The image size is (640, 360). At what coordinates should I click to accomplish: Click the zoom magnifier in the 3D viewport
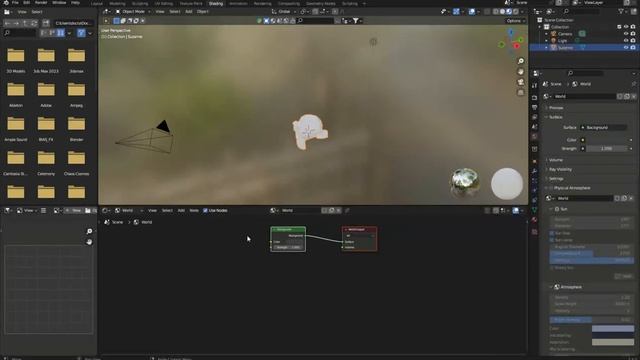point(520,61)
